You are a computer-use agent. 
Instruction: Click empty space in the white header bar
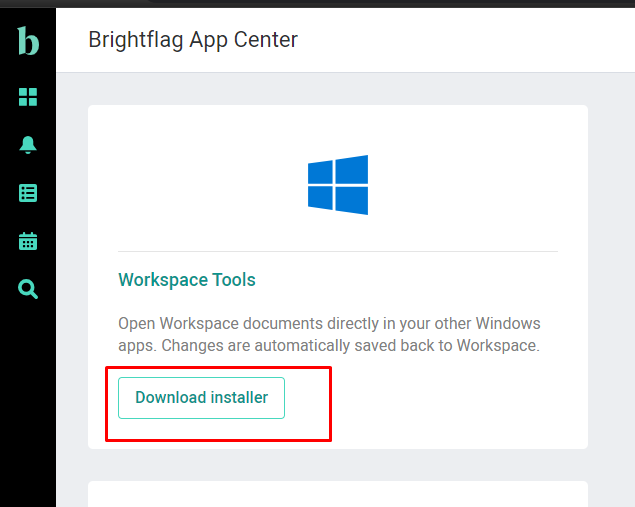(466, 40)
